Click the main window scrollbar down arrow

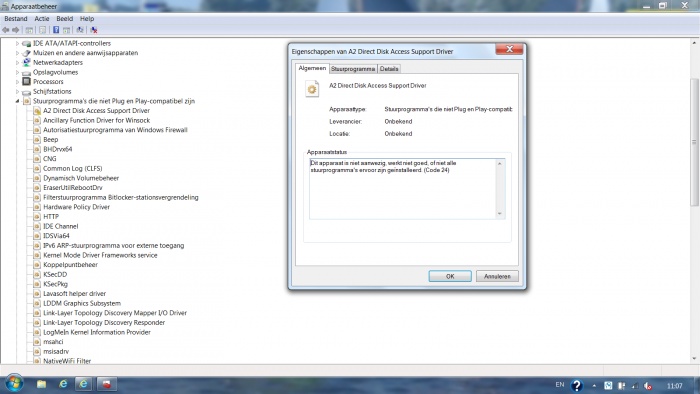(694, 358)
